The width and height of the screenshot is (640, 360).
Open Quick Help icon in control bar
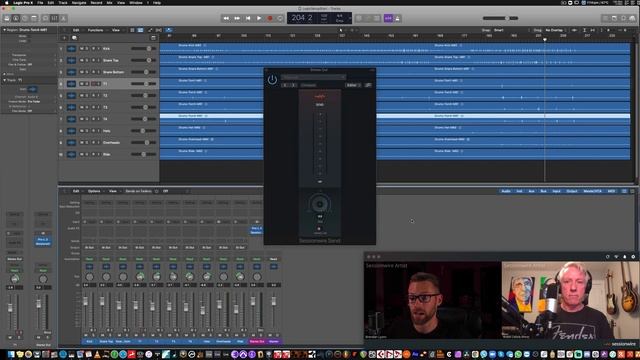coord(25,18)
